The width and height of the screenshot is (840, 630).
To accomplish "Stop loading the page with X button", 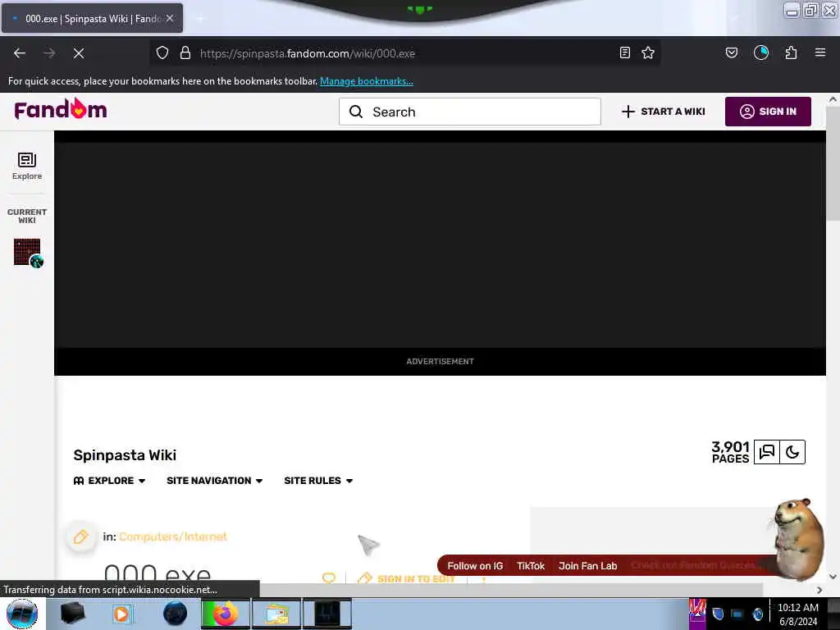I will [78, 53].
